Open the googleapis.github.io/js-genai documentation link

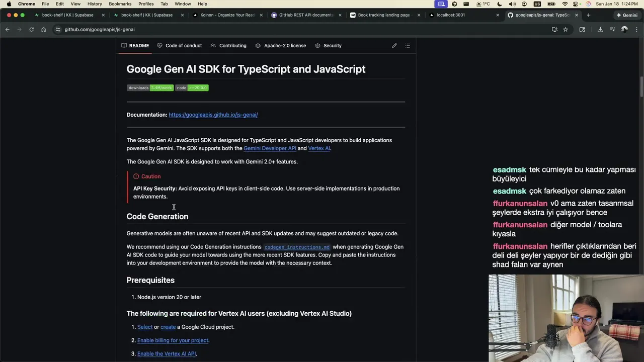[x=213, y=115]
